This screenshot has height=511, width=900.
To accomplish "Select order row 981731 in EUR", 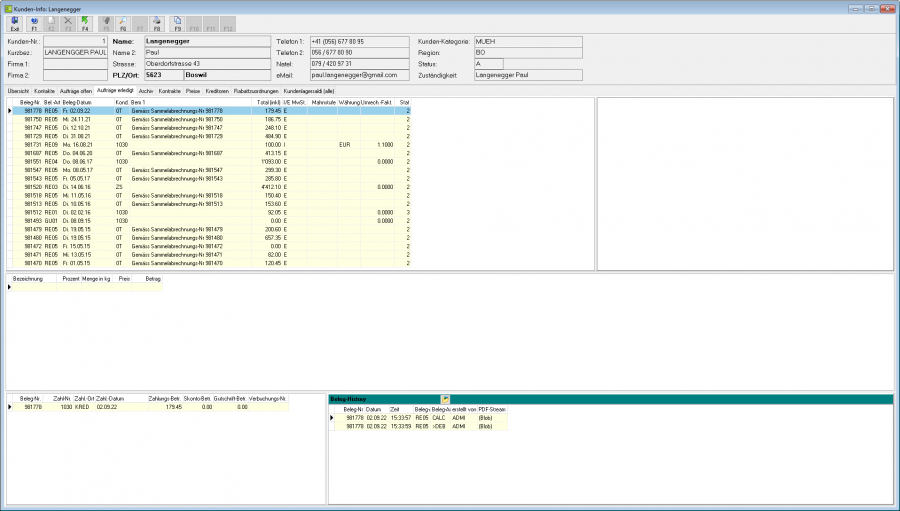I will point(212,145).
